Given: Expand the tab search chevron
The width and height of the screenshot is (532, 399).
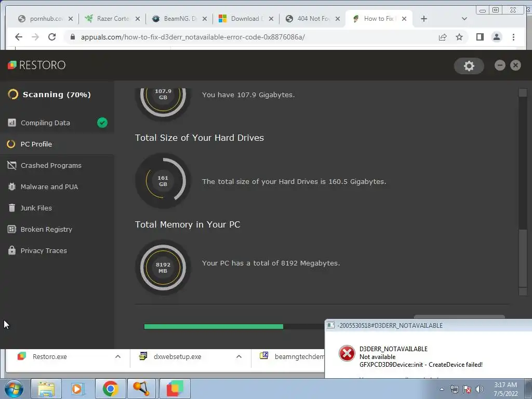Looking at the screenshot, I should 464,19.
